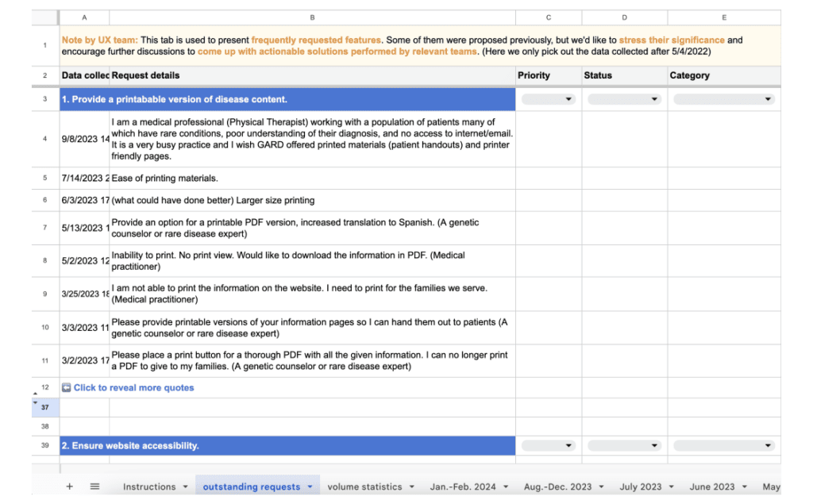Viewport: 813px width, 504px height.
Task: Switch to the July 2023 sheet tab
Action: click(x=641, y=487)
